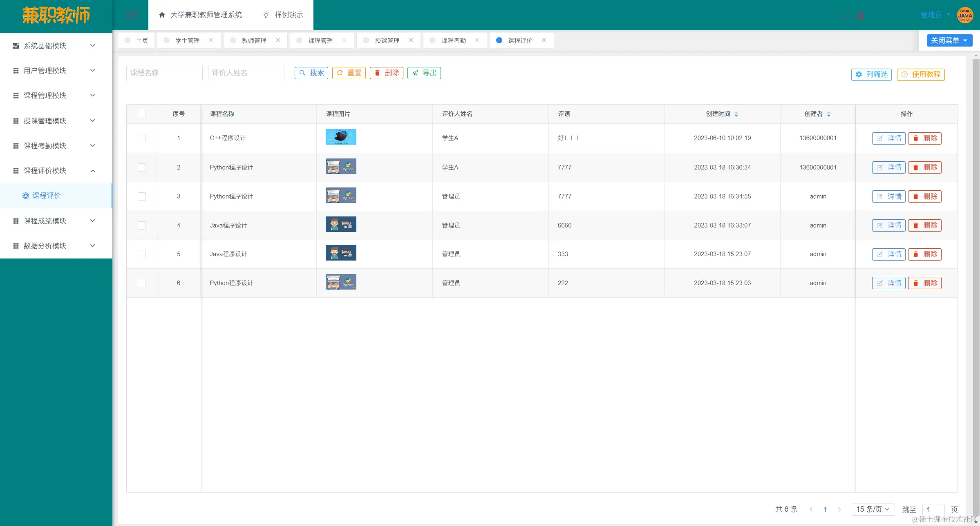This screenshot has height=526, width=980.
Task: Click the next page arrow in pagination
Action: tap(839, 509)
